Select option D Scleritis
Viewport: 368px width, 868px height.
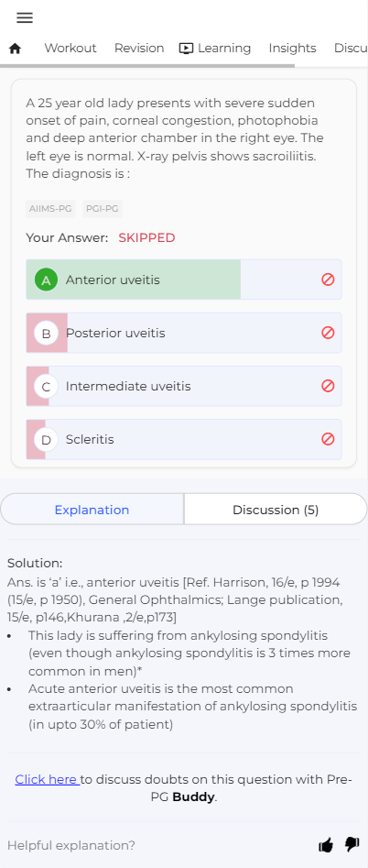[x=183, y=439]
